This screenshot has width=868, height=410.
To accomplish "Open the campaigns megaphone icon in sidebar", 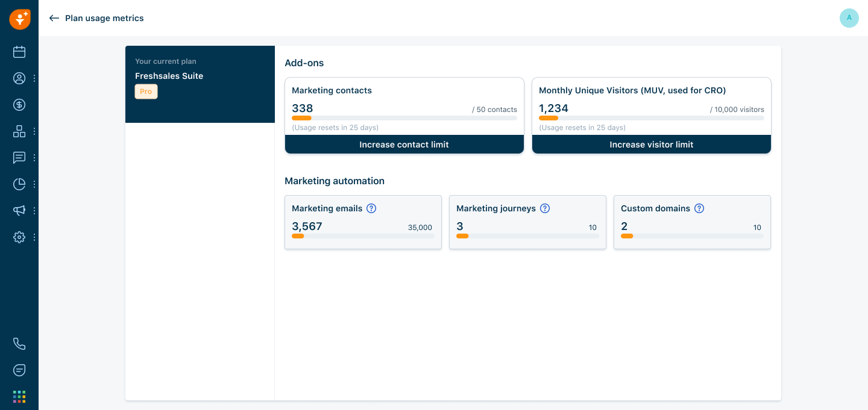I will (x=19, y=211).
